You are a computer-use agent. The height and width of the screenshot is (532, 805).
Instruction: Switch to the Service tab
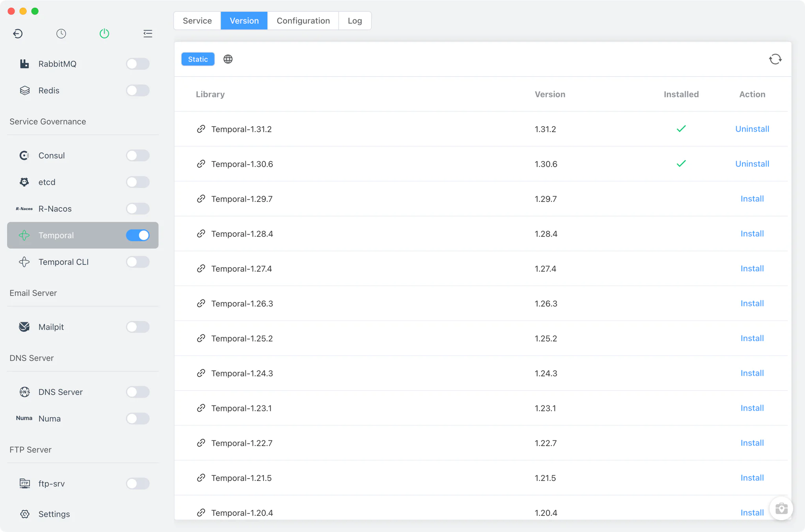coord(197,20)
